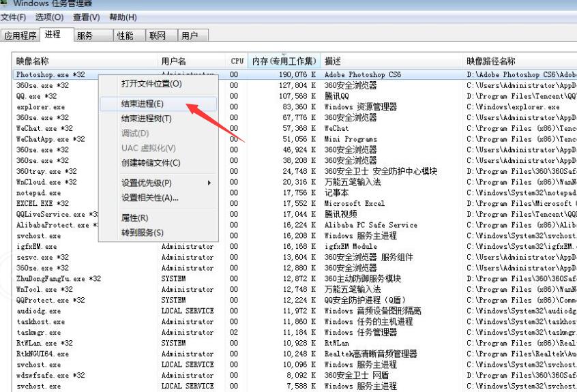Click the 腾讯视频 description cell
The width and height of the screenshot is (577, 392).
coord(340,214)
